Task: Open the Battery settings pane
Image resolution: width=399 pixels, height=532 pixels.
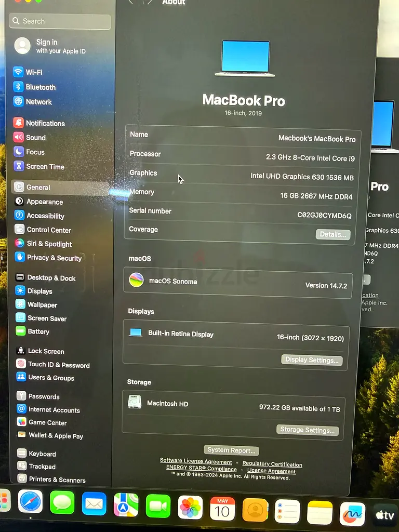Action: click(33, 331)
